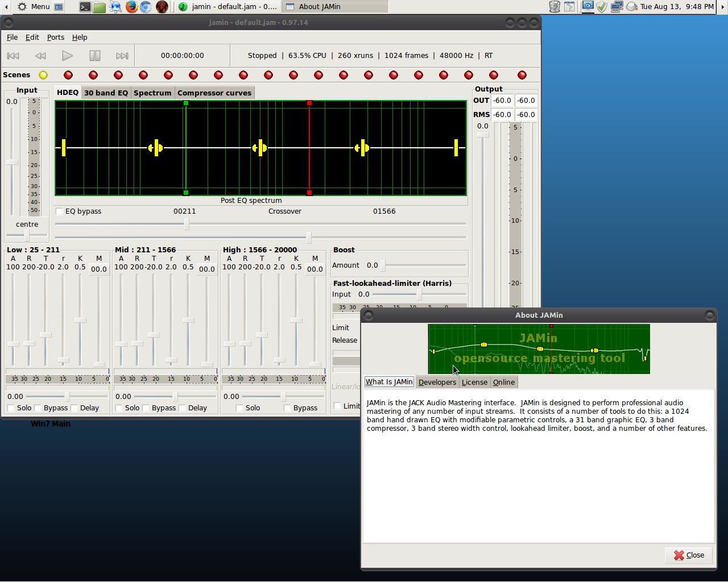
Task: Click the Crossover slider handle
Action: pos(187,223)
